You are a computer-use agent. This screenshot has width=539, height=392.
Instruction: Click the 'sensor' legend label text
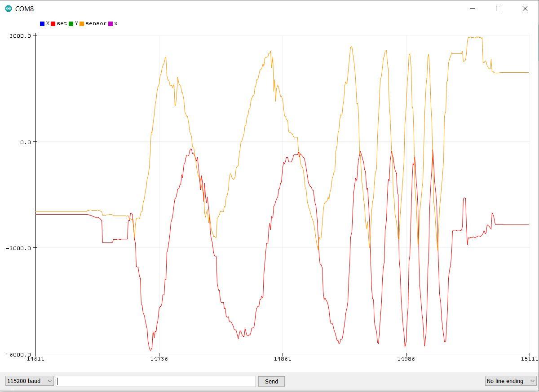pos(96,24)
